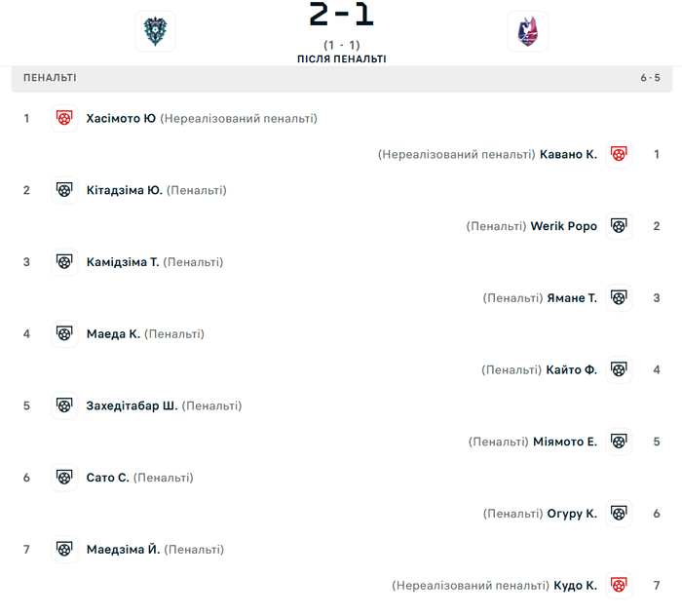Click scored penalty icon beside Werik Popo

coord(618,226)
